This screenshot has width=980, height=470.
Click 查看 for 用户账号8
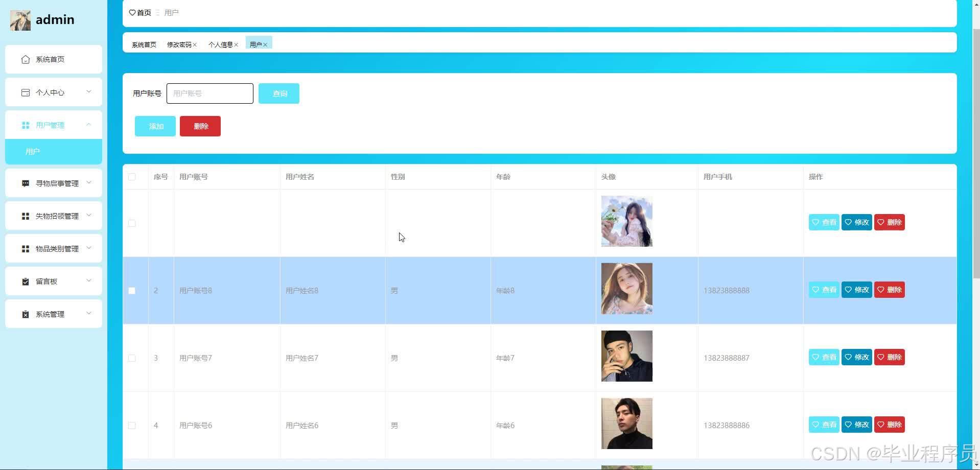(824, 290)
